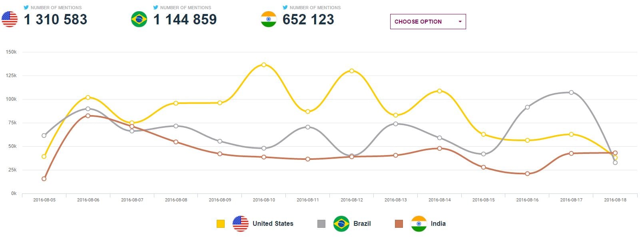Screen dimensions: 644x239
Task: Click the arrow on the Choose Option selector
Action: (459, 22)
